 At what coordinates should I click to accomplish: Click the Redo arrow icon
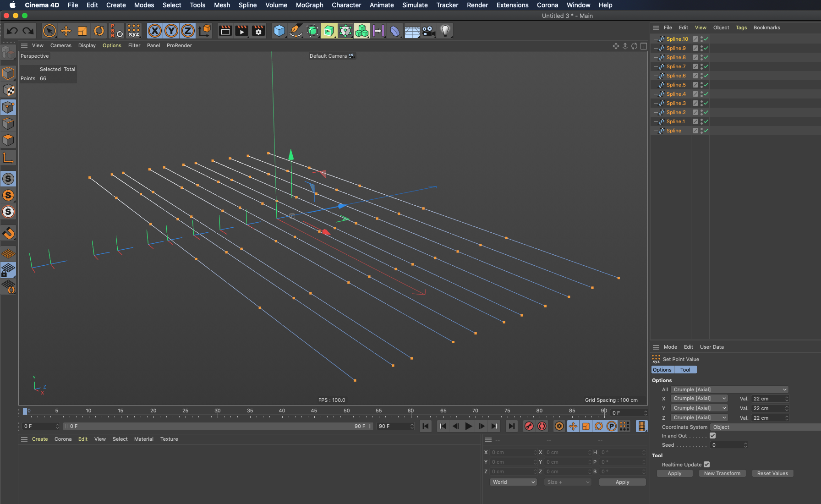point(28,31)
